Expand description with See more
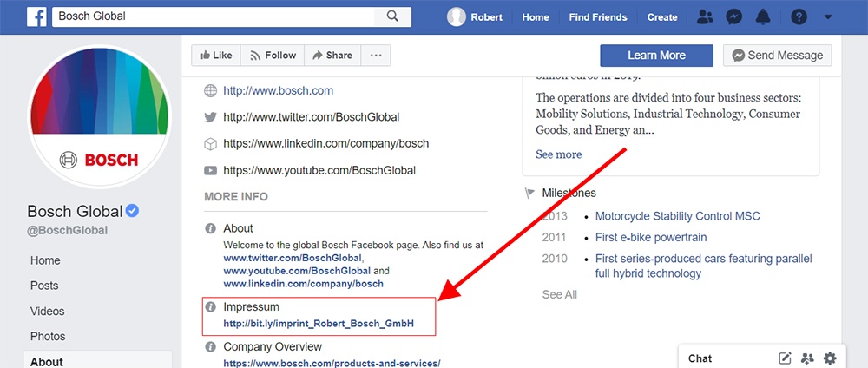 [x=558, y=154]
